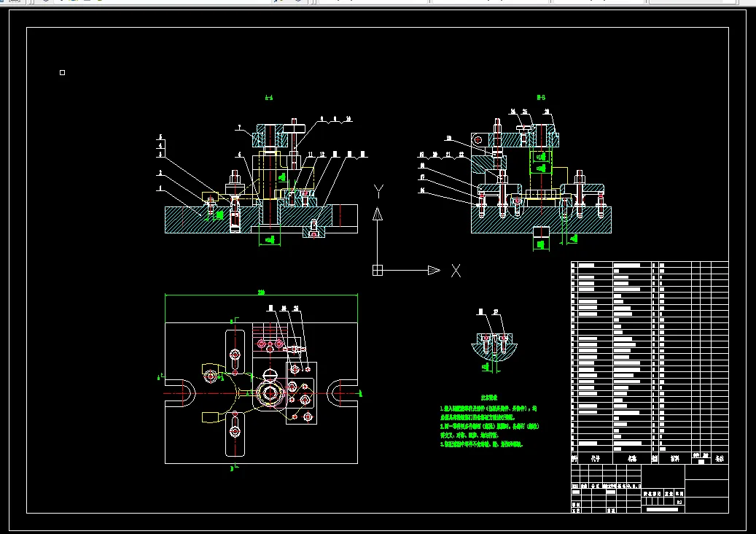Pick balloon number 12 in A-A section
756x534 pixels.
pyautogui.click(x=322, y=155)
